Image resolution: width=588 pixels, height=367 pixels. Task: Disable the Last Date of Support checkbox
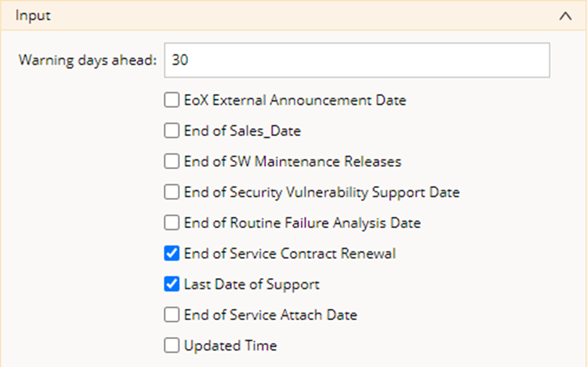coord(172,285)
